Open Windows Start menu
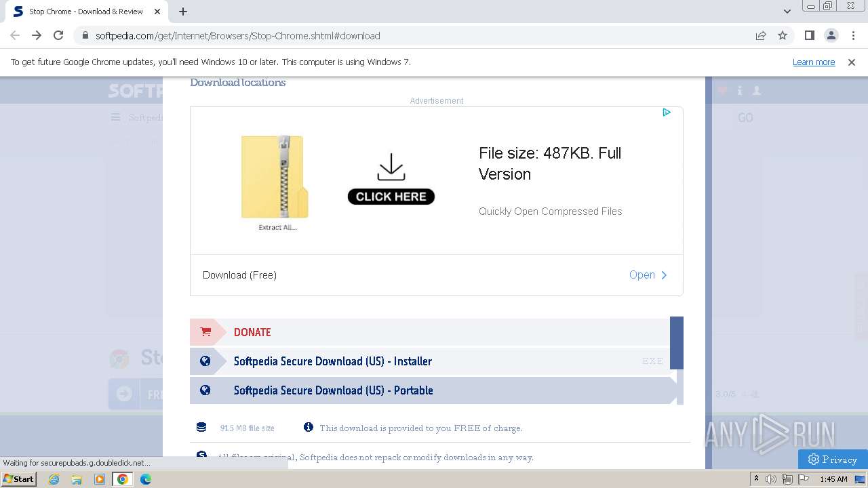Image resolution: width=868 pixels, height=488 pixels. (x=18, y=479)
